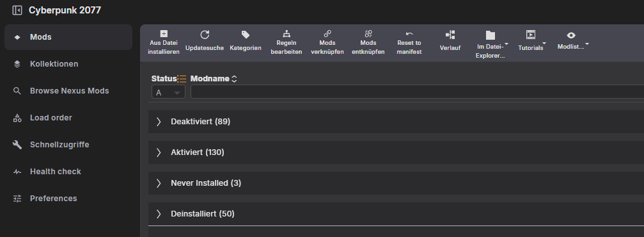Click Mods entknüpfen broken-link icon
The image size is (644, 237).
pos(368,34)
